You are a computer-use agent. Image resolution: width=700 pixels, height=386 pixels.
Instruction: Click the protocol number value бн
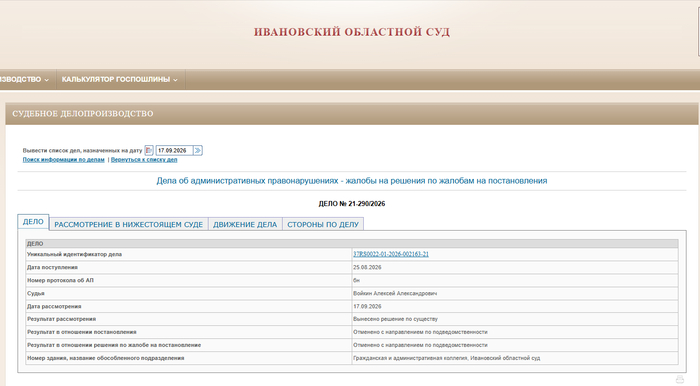coord(356,280)
